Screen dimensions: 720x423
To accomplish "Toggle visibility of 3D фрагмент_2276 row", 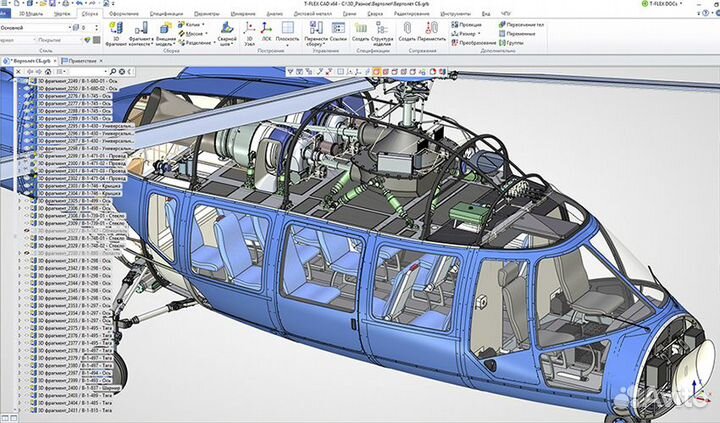I will point(27,96).
